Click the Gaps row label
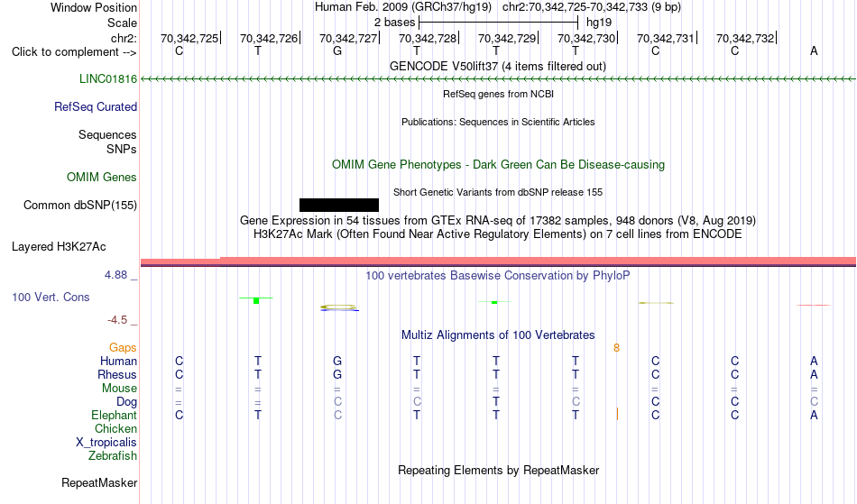The width and height of the screenshot is (857, 504). tap(123, 347)
